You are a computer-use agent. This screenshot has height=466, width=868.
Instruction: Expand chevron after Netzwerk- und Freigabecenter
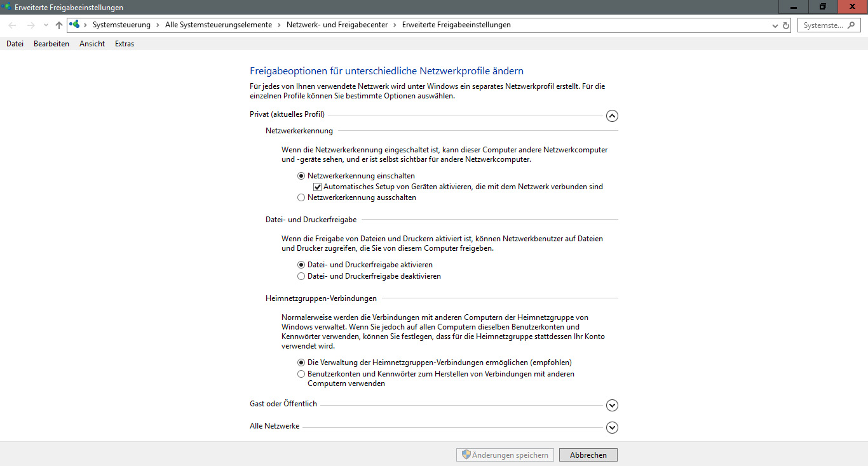point(395,25)
